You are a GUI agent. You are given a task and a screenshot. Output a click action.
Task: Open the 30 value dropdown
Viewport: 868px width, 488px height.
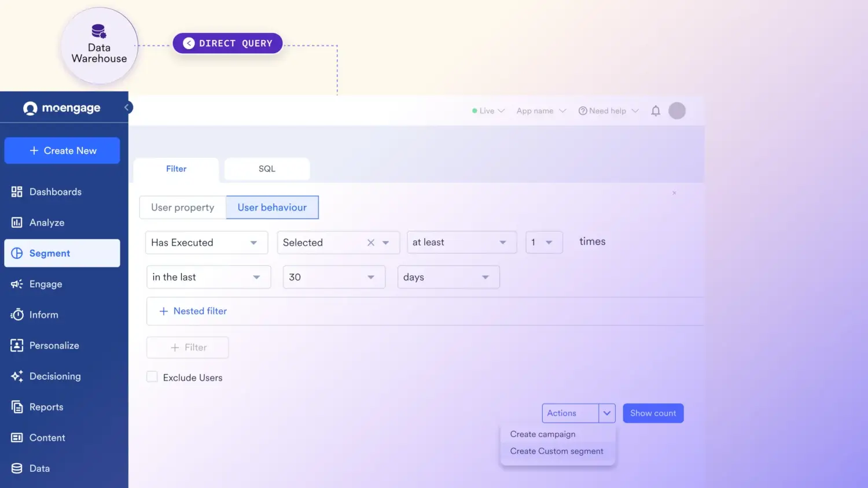pos(334,277)
